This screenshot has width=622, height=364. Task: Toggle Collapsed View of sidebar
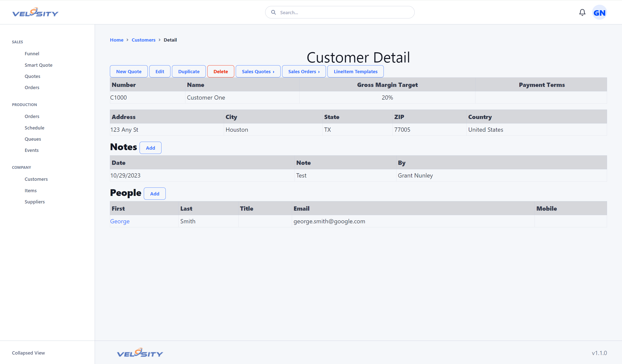click(28, 353)
